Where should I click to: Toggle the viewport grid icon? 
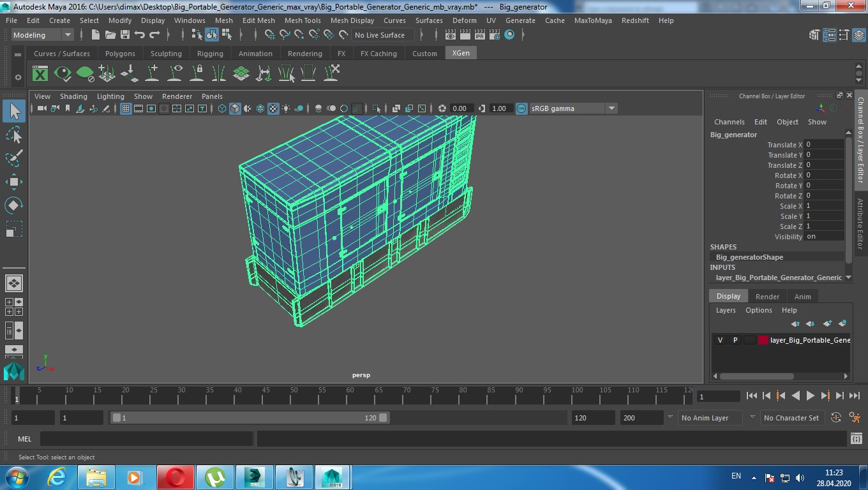point(126,108)
